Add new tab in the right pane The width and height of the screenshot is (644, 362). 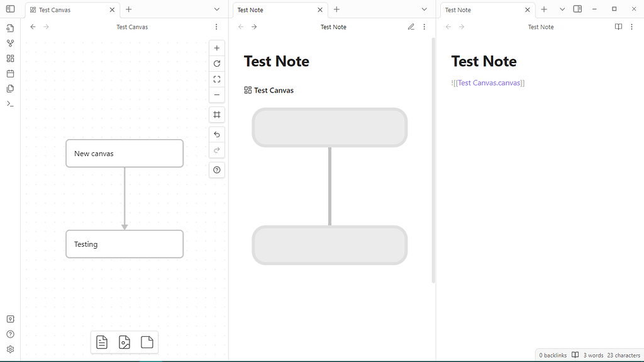pos(544,9)
